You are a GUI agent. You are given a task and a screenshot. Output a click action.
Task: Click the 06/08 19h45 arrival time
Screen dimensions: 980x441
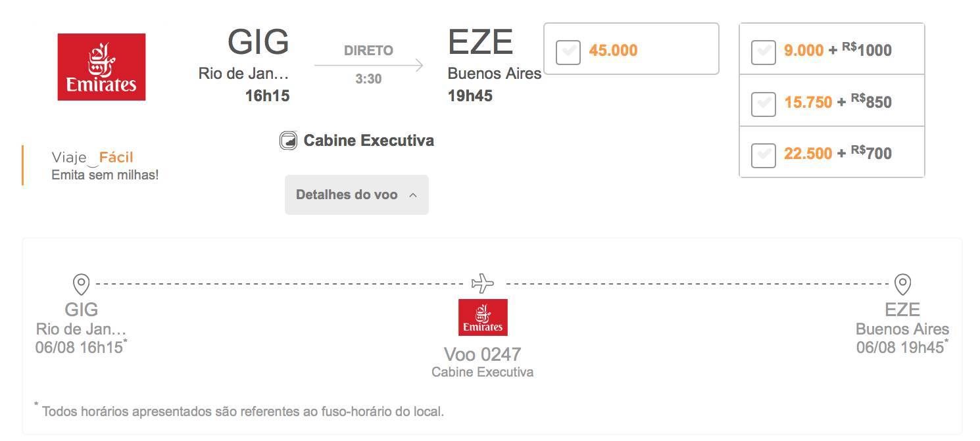900,347
